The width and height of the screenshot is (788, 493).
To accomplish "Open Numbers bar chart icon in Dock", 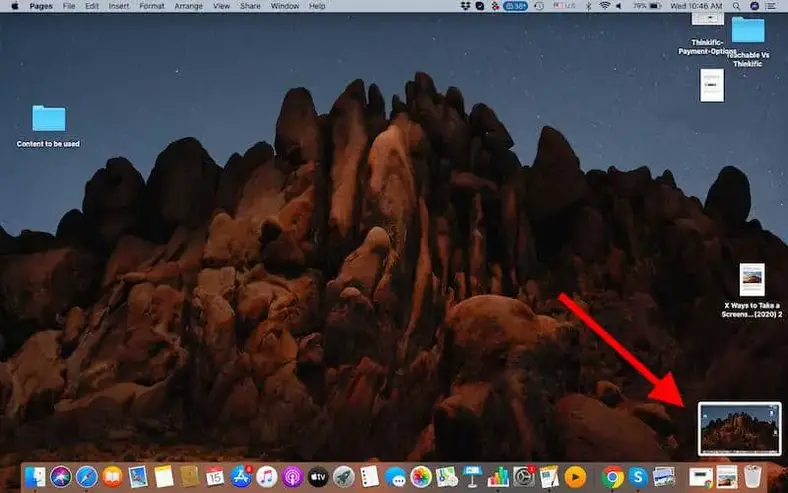I will (x=498, y=476).
